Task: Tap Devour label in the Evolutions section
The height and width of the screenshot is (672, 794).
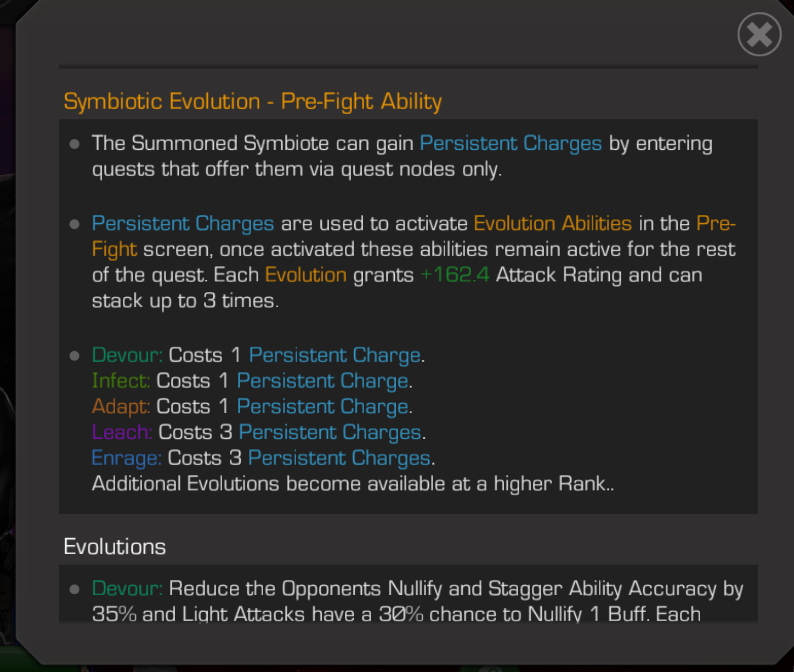Action: click(127, 589)
